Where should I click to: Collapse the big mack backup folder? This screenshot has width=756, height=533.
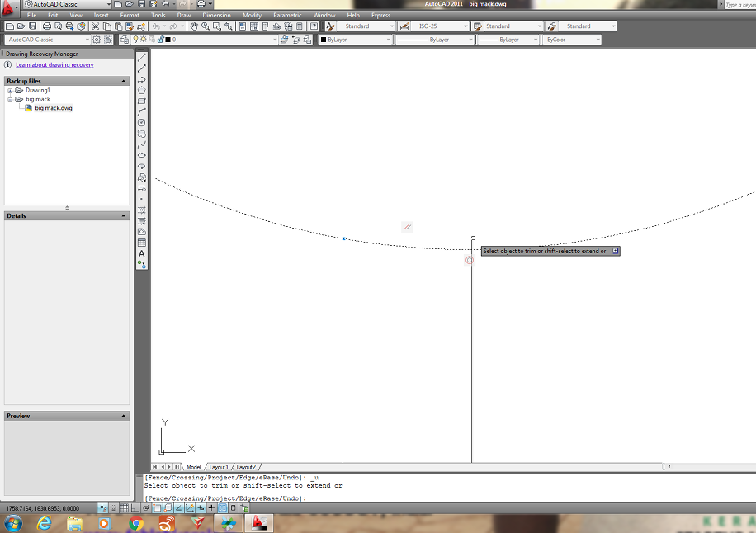pyautogui.click(x=10, y=99)
